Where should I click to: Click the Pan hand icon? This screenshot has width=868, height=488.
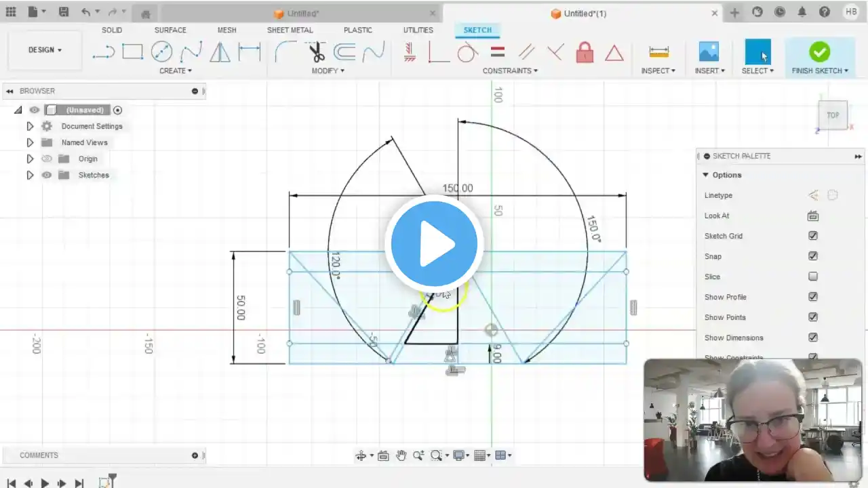401,455
